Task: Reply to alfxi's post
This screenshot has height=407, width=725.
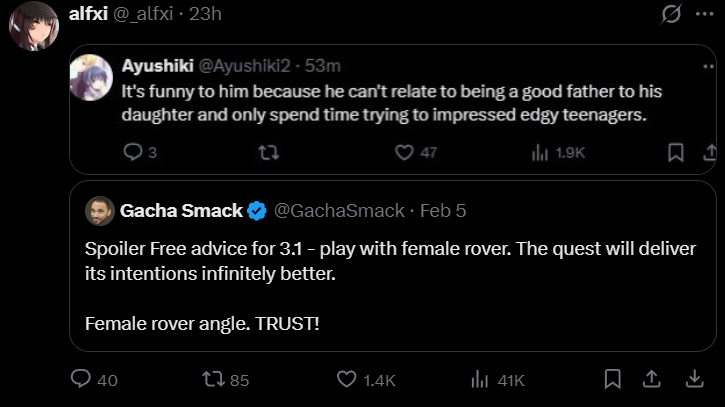Action: click(x=81, y=380)
